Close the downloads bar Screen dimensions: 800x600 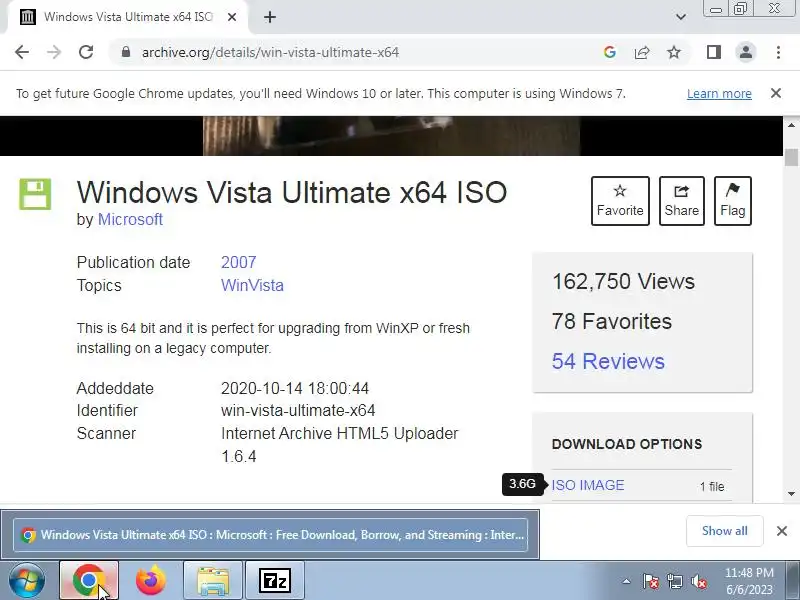point(782,531)
